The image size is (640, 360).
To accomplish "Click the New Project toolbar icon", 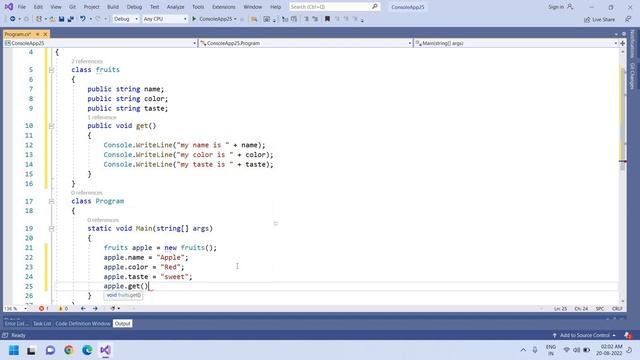I will (x=39, y=19).
